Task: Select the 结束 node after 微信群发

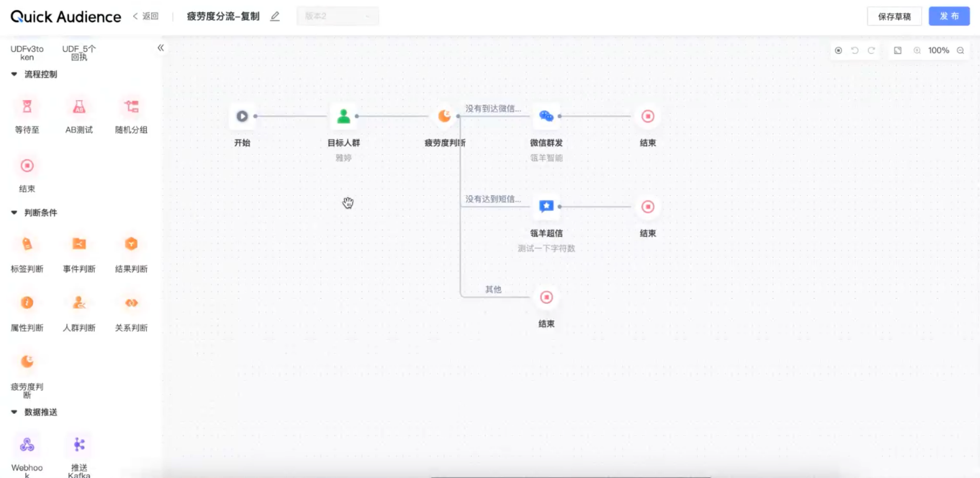Action: [x=648, y=116]
